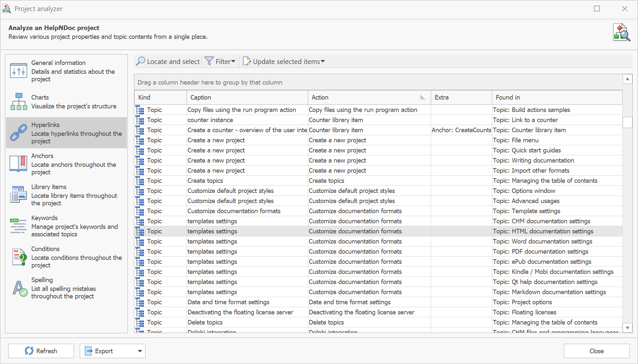
Task: Click topic icon in Delete topics row
Action: click(x=140, y=322)
